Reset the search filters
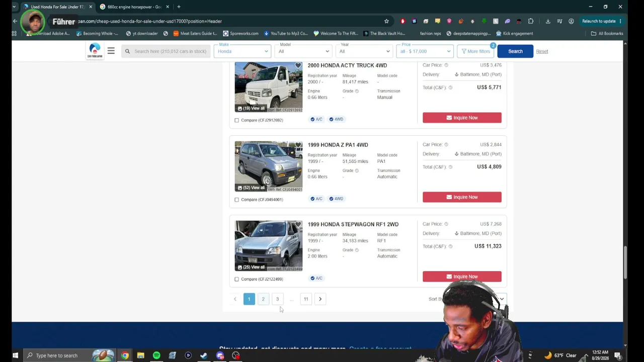Image resolution: width=644 pixels, height=362 pixels. pyautogui.click(x=542, y=51)
